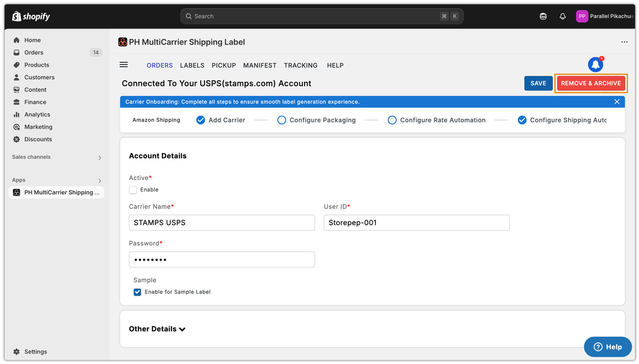This screenshot has width=639, height=364.
Task: Select the Configure Packaging step circle
Action: coord(282,120)
